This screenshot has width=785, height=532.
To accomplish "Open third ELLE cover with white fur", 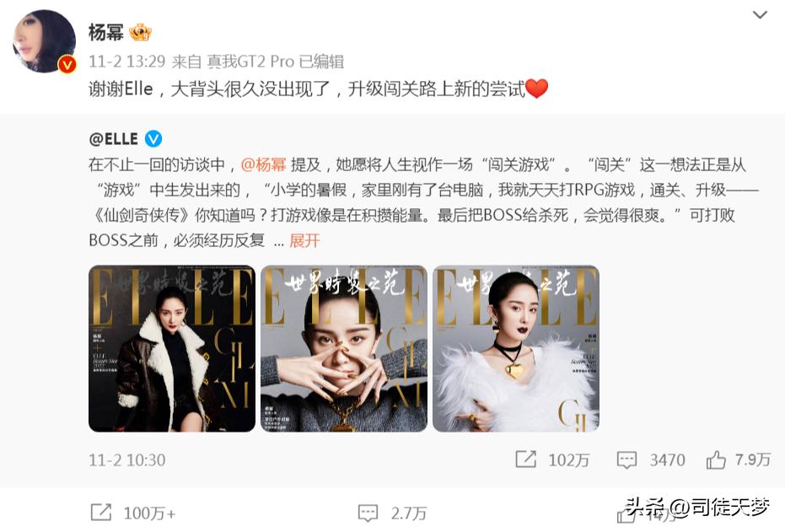I will (x=516, y=348).
